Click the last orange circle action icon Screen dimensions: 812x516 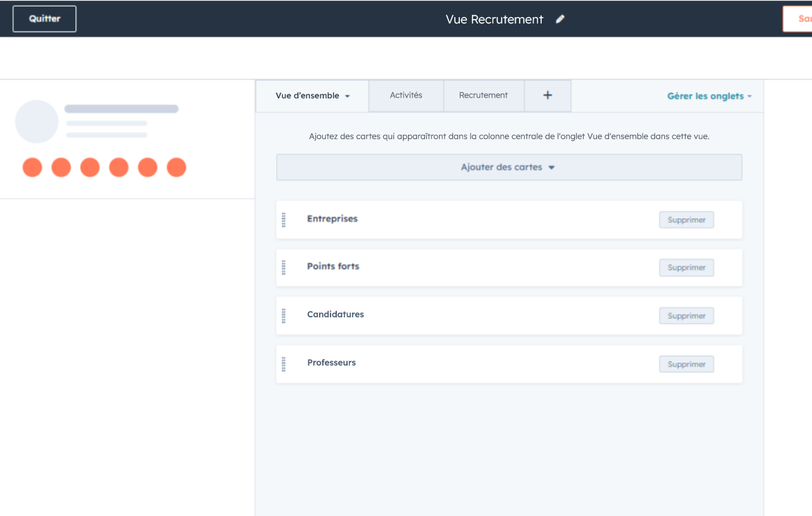pos(176,168)
